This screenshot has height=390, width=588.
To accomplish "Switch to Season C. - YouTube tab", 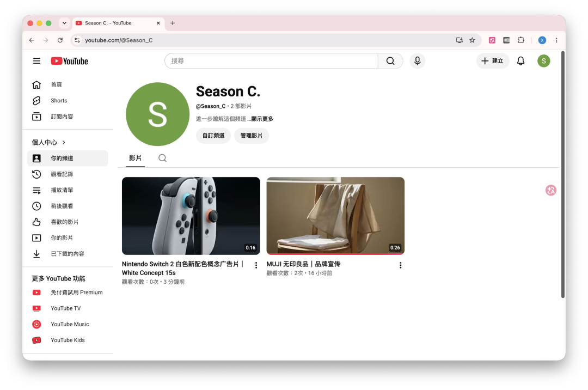I will [x=117, y=23].
